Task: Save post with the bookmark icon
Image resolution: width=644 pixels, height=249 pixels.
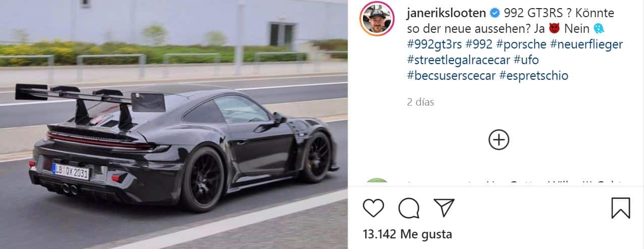Action: pos(620,208)
